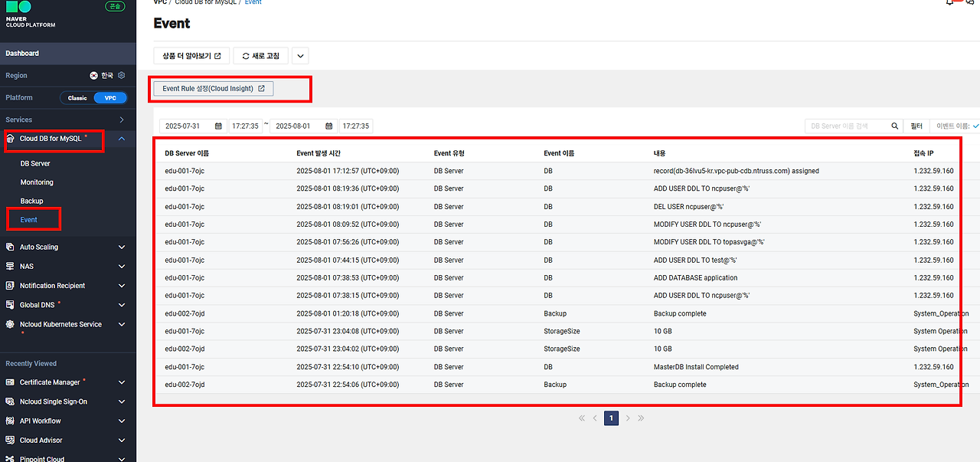Image resolution: width=980 pixels, height=462 pixels.
Task: Click the Global DNS sidebar icon
Action: coord(10,305)
